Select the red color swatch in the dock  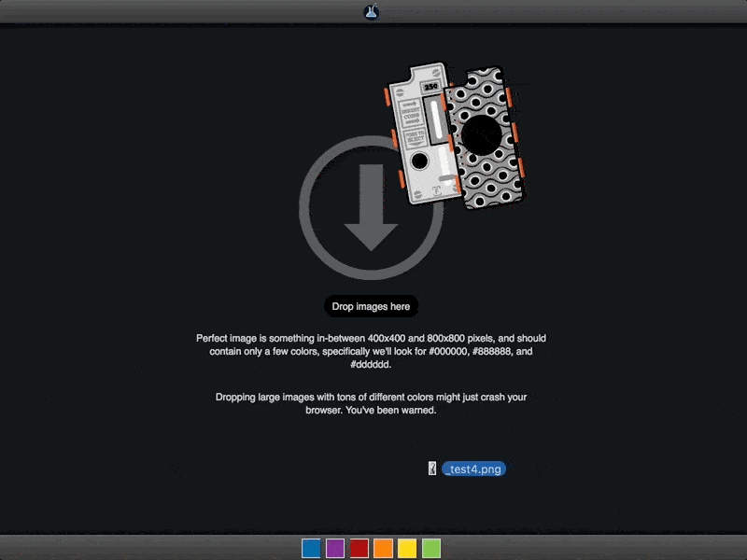tap(359, 548)
